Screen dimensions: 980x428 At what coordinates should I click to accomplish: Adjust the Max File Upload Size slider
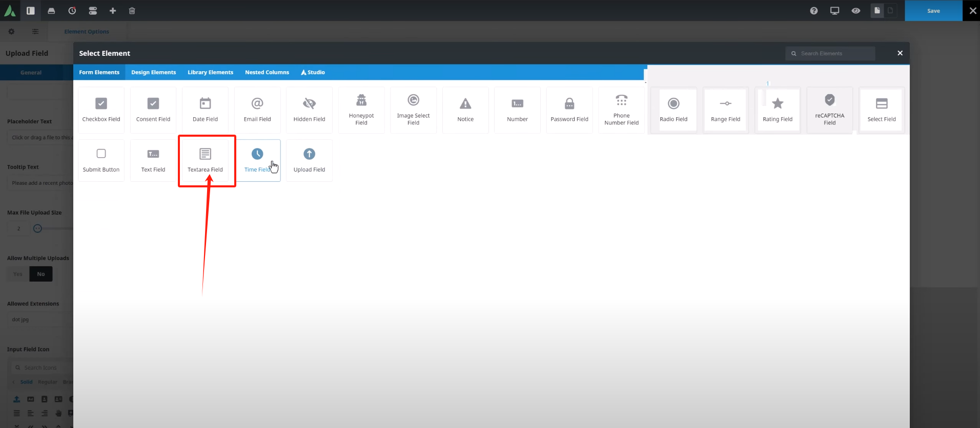click(x=37, y=228)
